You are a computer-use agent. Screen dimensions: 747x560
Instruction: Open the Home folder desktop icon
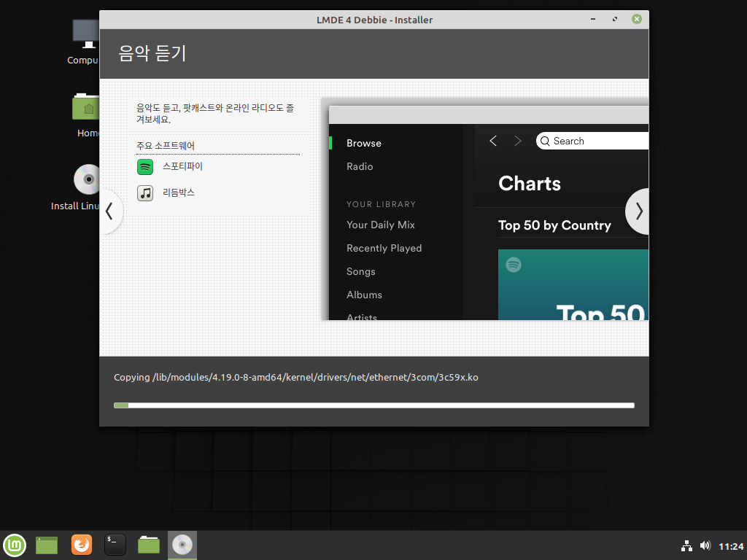[88, 116]
